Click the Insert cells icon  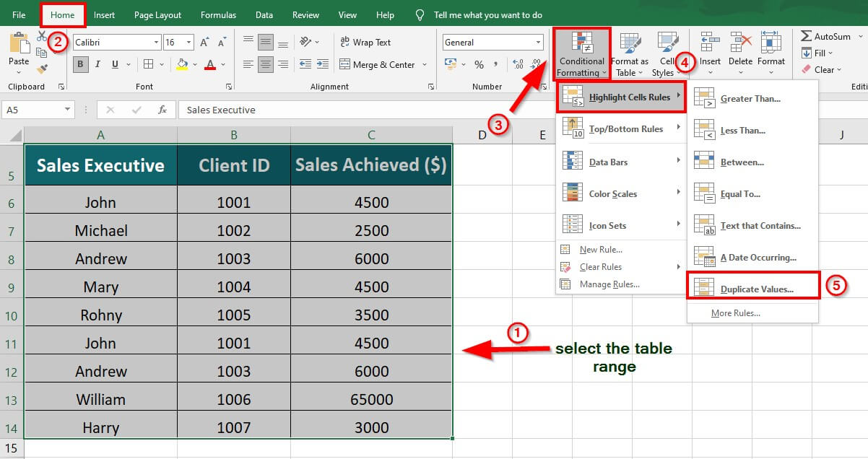[x=710, y=43]
